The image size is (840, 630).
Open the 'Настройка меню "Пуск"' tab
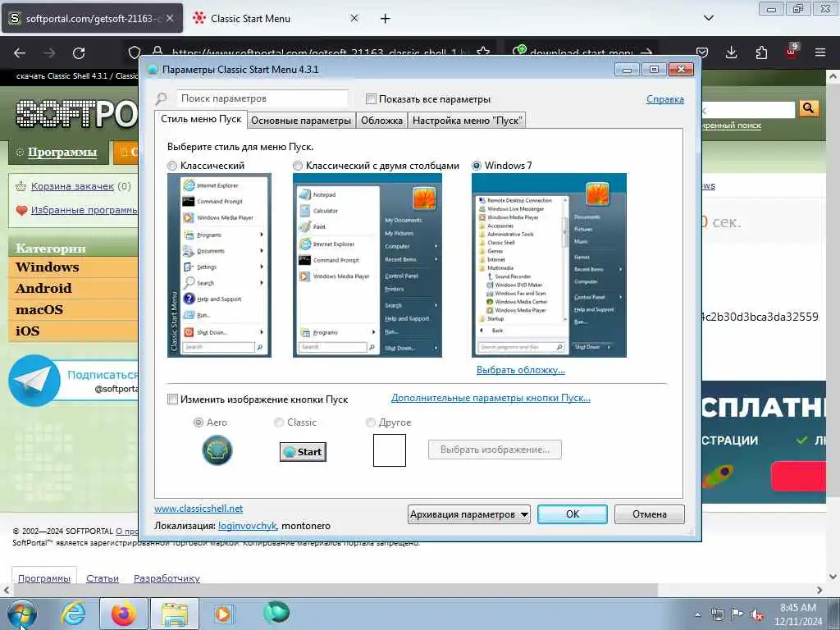point(467,121)
